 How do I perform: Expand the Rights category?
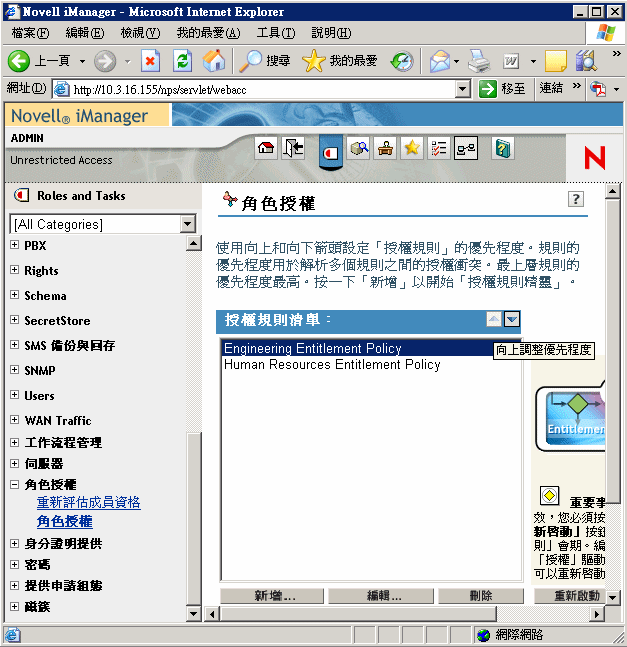tap(14, 270)
